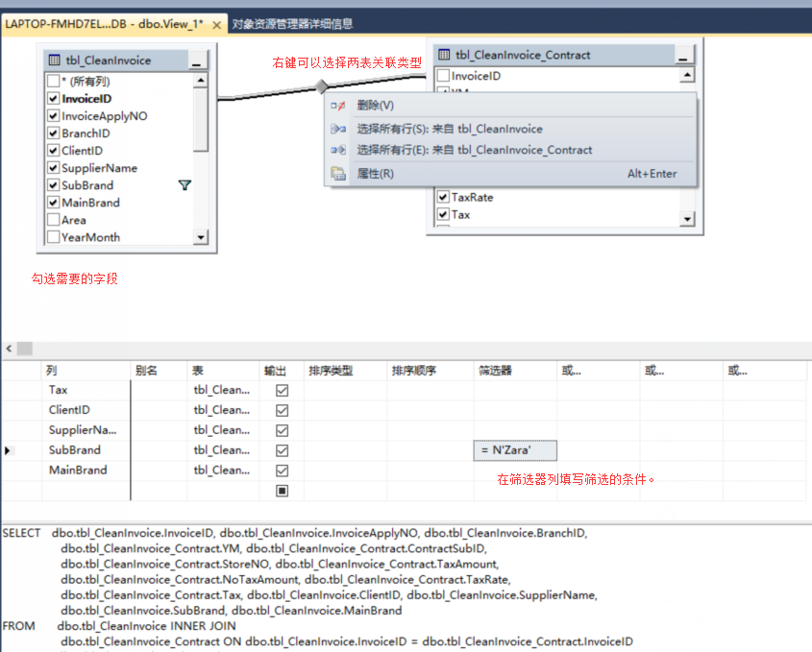Toggle output checkbox for the MainBrand grid row
Image resolution: width=812 pixels, height=652 pixels.
click(x=283, y=471)
